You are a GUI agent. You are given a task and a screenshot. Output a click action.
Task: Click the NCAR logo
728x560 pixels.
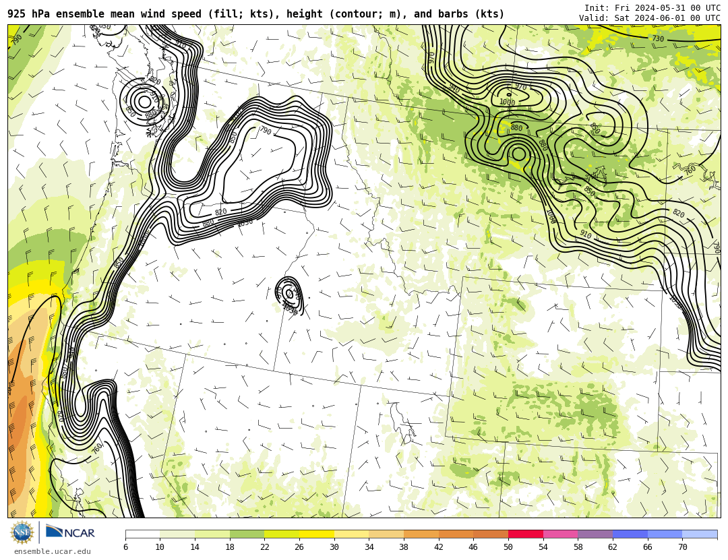70,532
